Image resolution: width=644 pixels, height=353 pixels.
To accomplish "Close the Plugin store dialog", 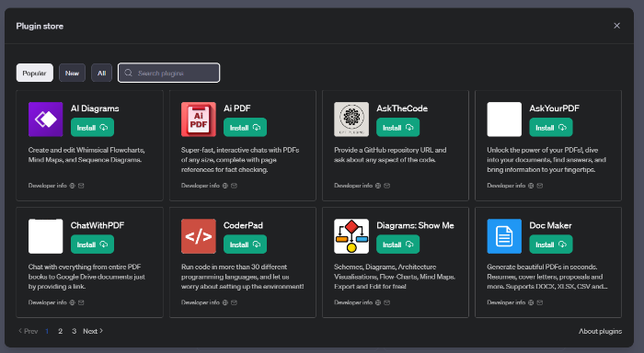I will pos(617,26).
